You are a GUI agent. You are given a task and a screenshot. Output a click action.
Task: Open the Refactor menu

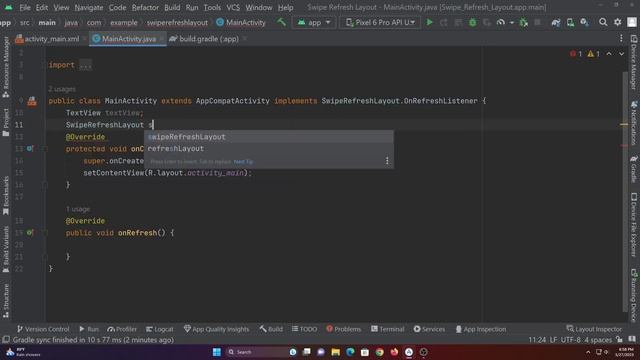pyautogui.click(x=145, y=7)
